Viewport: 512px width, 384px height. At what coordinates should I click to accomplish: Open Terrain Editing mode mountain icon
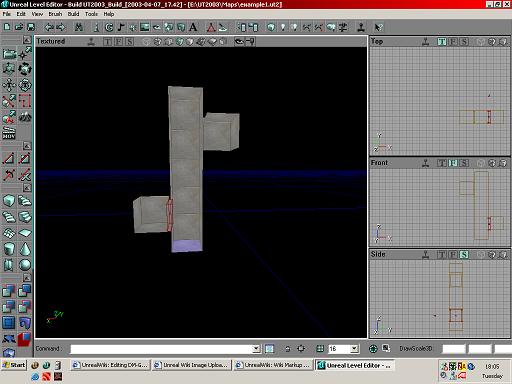25,117
